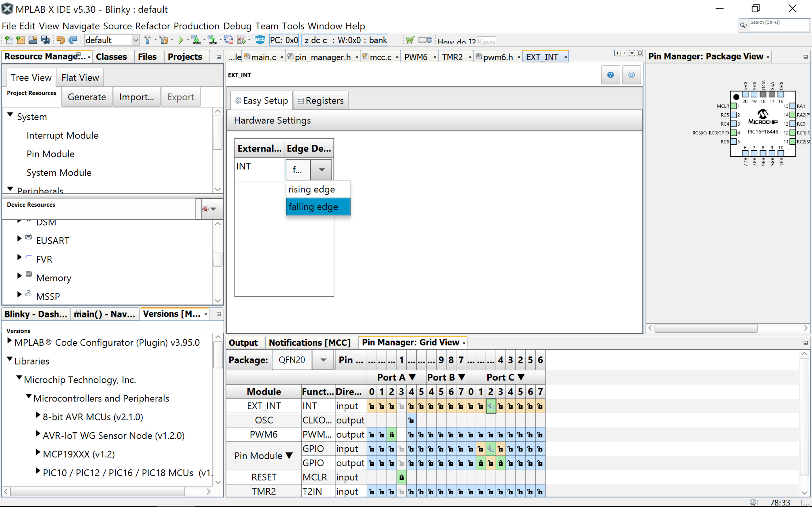
Task: Open a project with the folder icon
Action: coord(33,40)
